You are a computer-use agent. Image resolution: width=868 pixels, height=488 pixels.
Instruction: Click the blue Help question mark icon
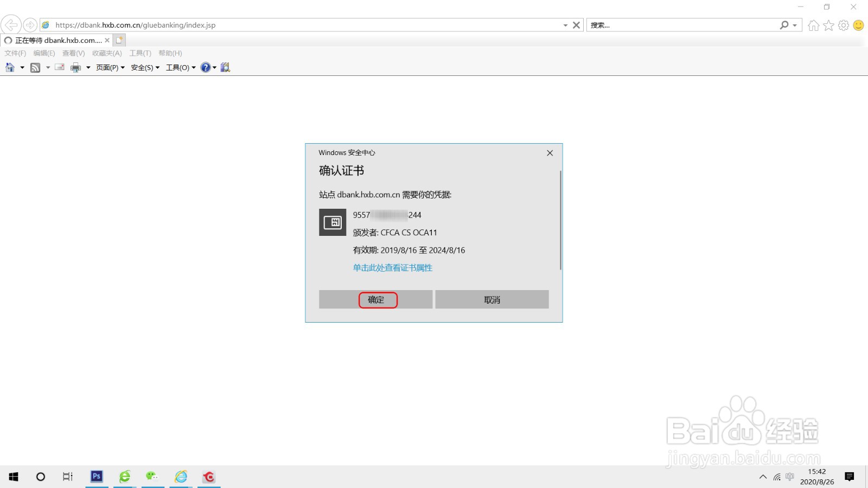pyautogui.click(x=205, y=67)
